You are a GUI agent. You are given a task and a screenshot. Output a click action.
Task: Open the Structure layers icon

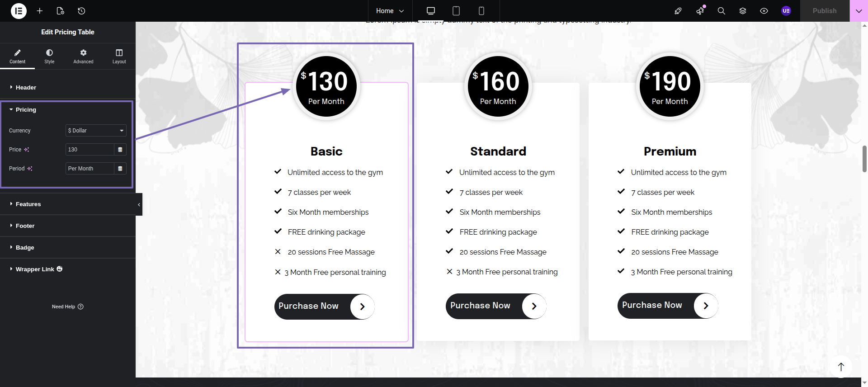pos(742,11)
